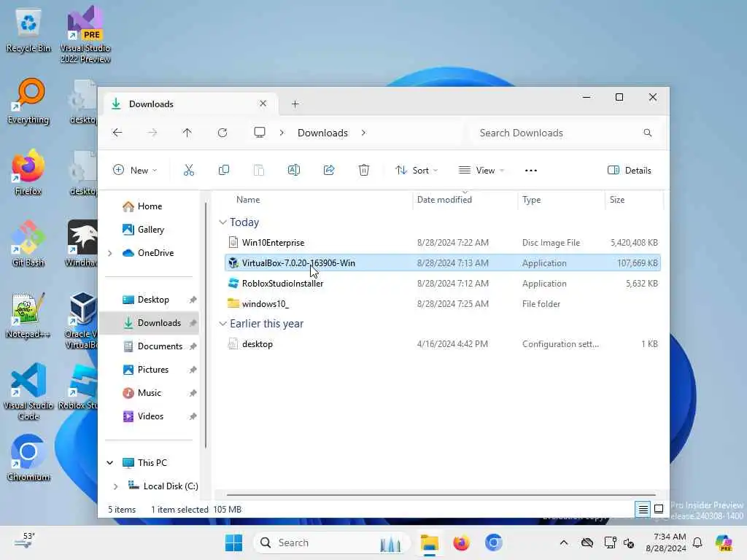This screenshot has width=747, height=560.
Task: Click the horizontal scrollbar in file list
Action: (441, 495)
